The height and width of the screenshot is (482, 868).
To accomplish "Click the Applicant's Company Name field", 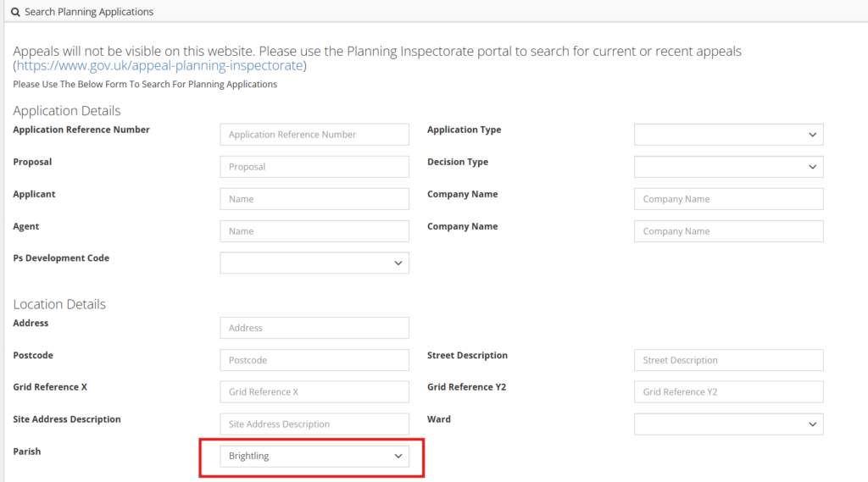I will (728, 199).
